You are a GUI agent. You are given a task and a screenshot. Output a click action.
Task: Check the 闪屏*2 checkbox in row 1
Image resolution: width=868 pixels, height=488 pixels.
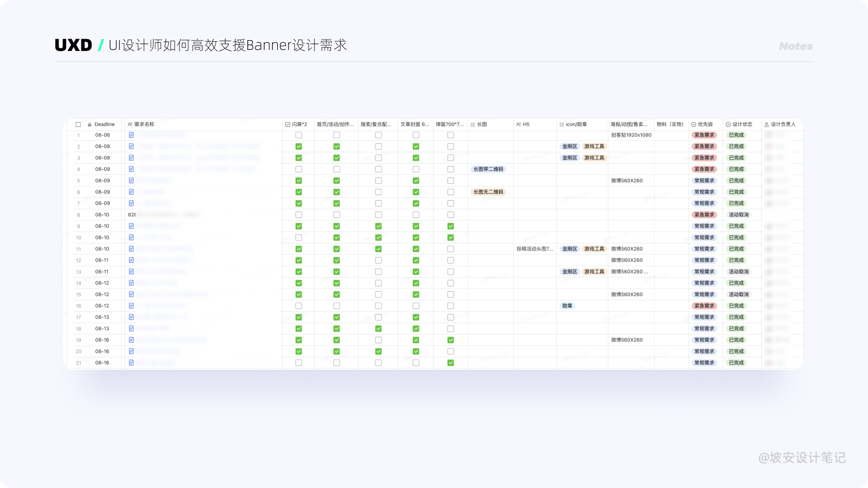[x=299, y=135]
